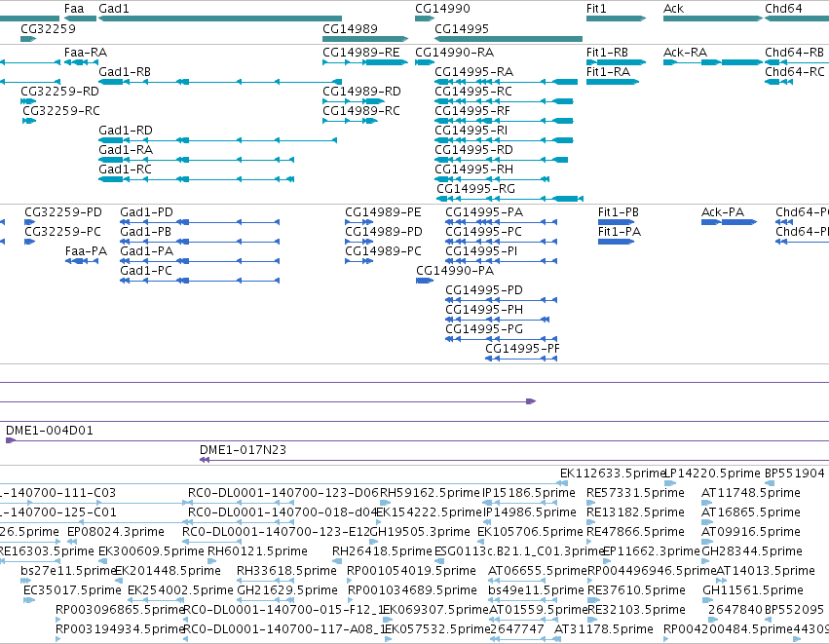
Task: Select protein Gad1-PD
Action: (146, 212)
